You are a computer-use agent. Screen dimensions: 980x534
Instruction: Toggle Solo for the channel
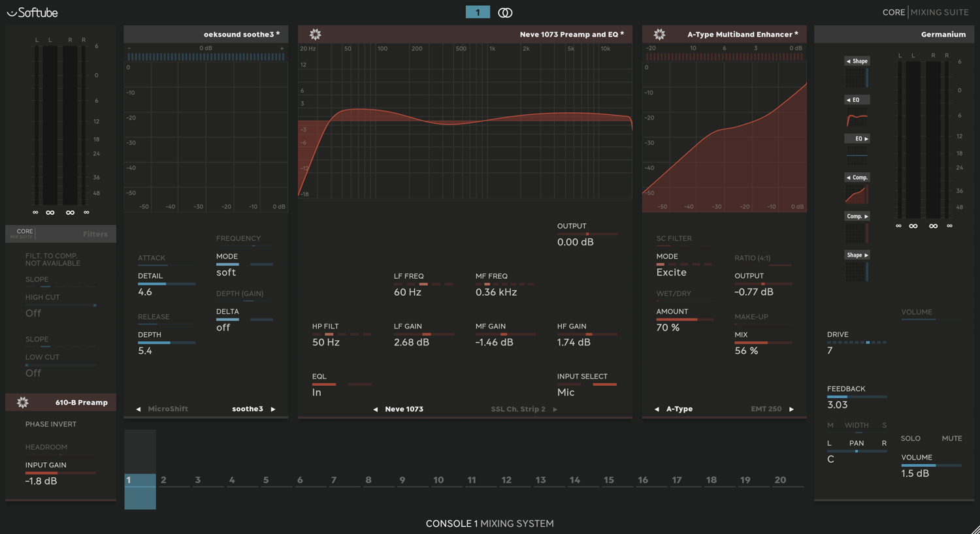(x=911, y=439)
